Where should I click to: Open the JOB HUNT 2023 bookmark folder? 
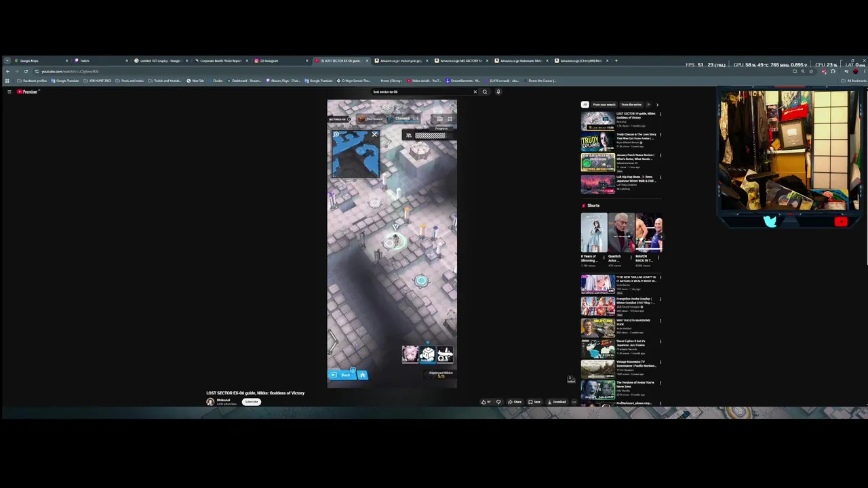(x=98, y=81)
